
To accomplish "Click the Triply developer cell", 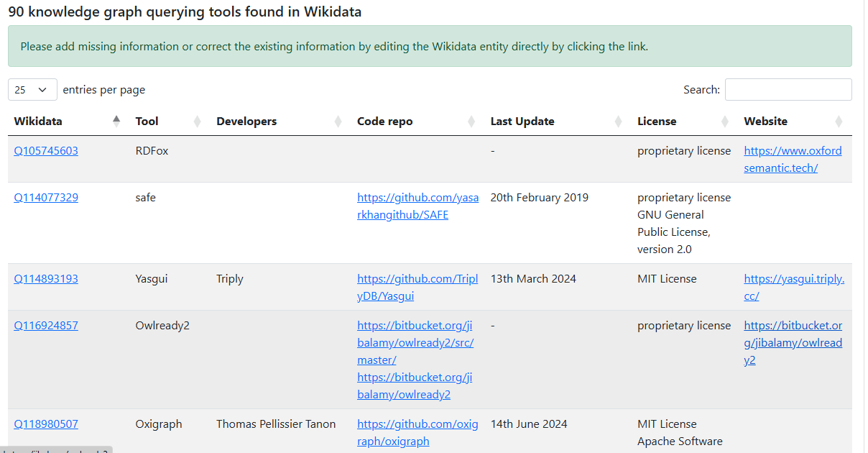I will (230, 279).
